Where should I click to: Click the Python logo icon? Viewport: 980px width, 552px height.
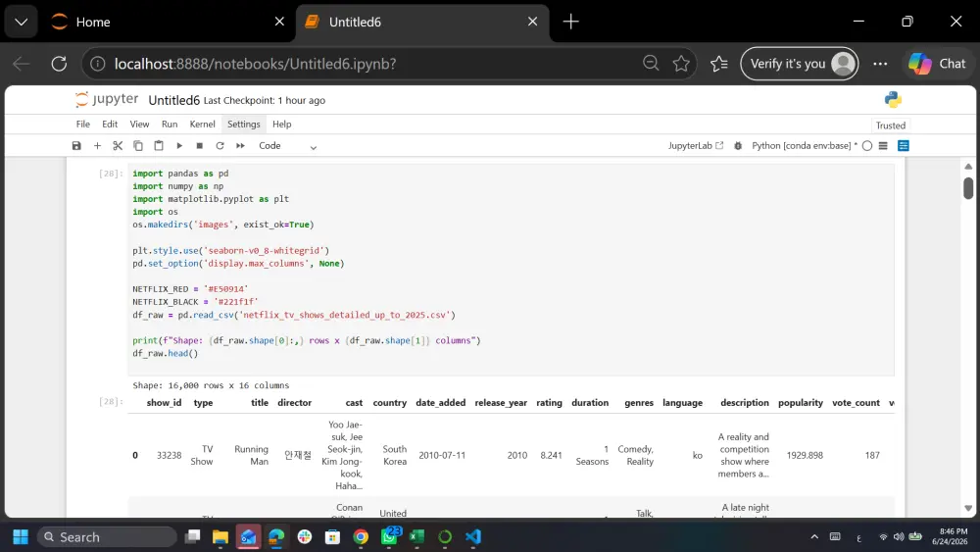point(893,99)
